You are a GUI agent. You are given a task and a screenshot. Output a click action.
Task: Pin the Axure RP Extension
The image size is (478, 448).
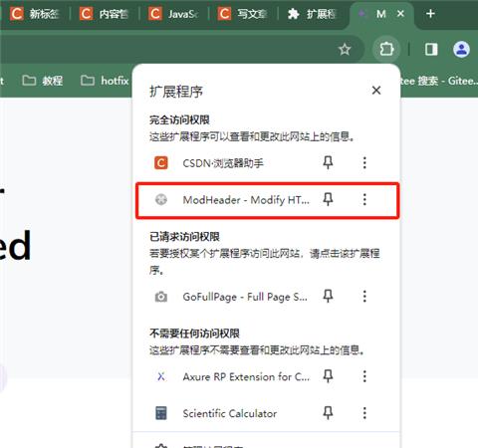tap(328, 376)
